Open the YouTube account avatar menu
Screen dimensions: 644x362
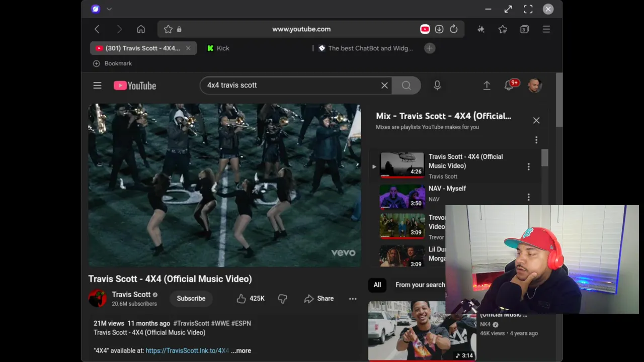tap(534, 85)
